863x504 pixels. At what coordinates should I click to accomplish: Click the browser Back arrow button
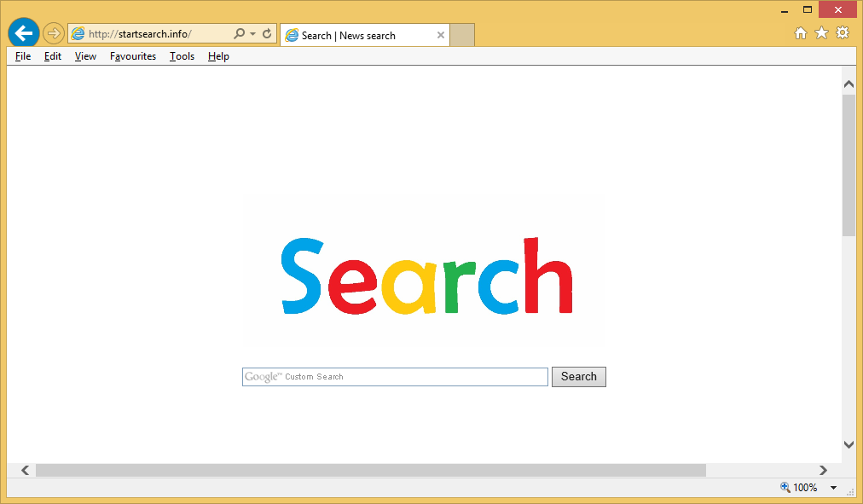24,33
